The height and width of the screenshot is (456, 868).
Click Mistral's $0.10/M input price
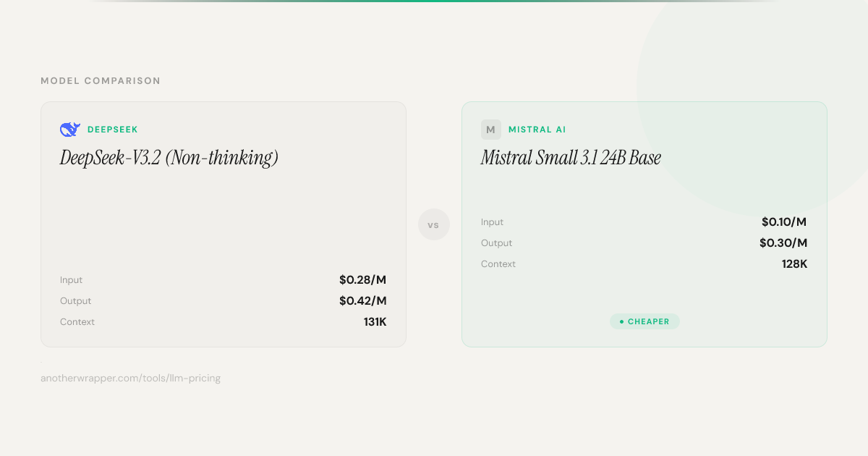[783, 222]
